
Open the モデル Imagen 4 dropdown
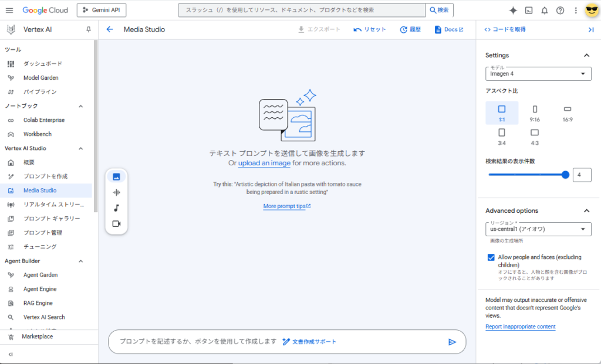[538, 73]
